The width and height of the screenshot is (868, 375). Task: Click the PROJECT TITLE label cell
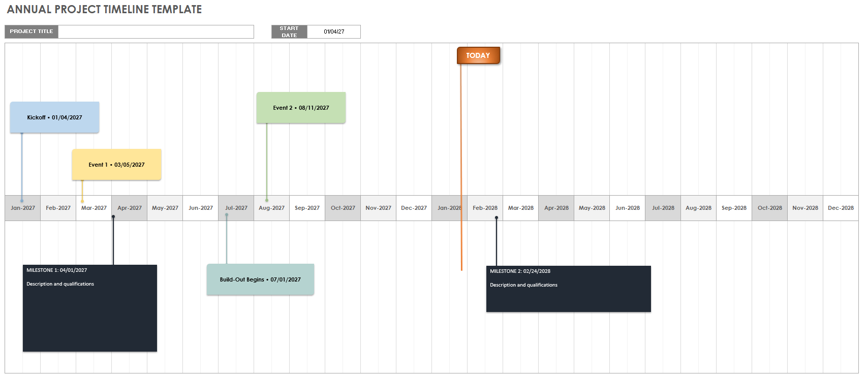click(32, 32)
